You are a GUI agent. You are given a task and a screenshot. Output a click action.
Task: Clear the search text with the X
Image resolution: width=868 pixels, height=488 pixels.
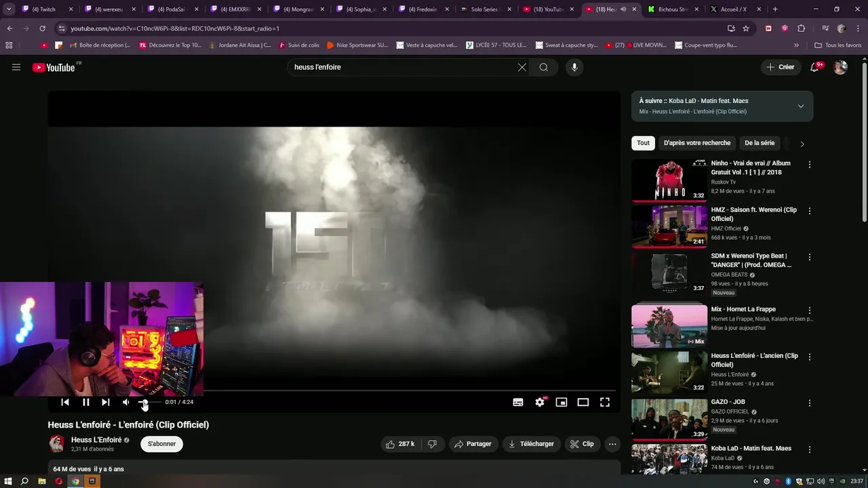coord(522,67)
